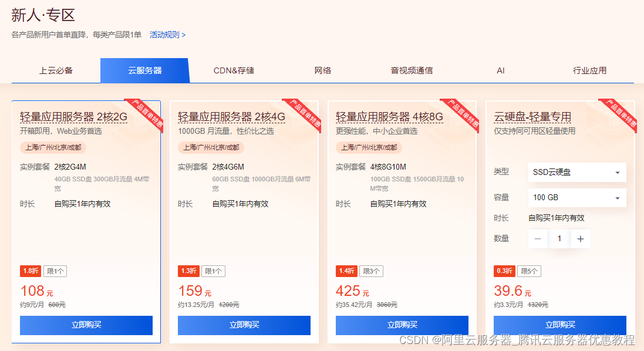Purchase the 云硬盘 with 立即购买
Image resolution: width=644 pixels, height=351 pixels.
[x=559, y=325]
